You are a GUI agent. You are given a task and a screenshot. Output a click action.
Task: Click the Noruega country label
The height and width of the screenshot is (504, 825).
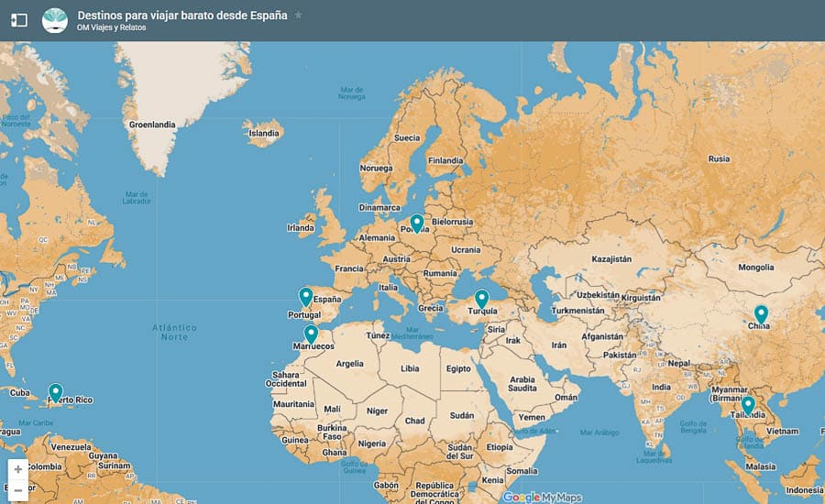pos(376,168)
